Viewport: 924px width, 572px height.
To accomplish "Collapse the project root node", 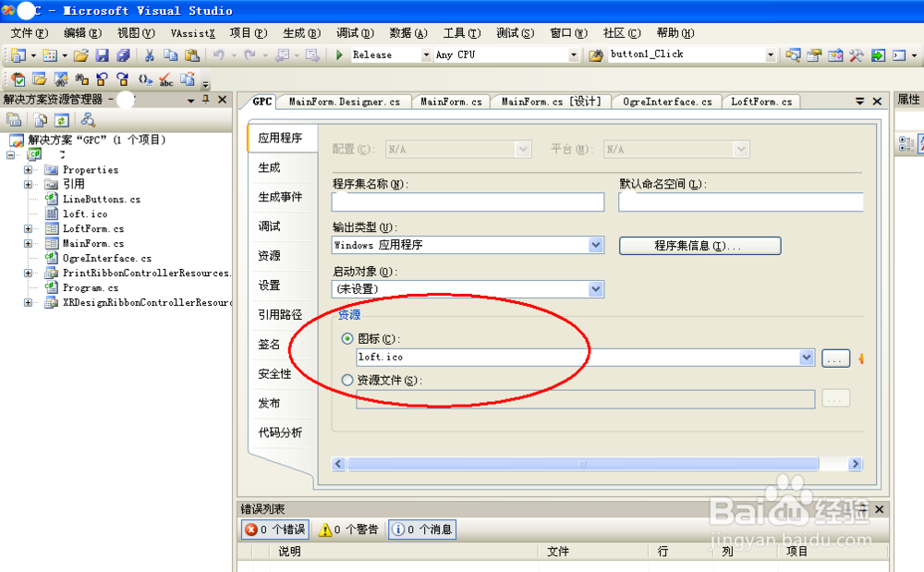I will click(x=10, y=155).
